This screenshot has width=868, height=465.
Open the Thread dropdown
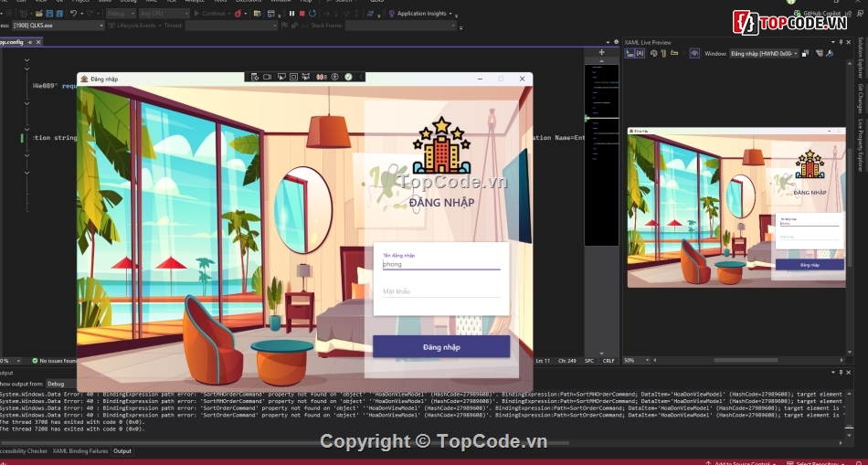[x=231, y=26]
